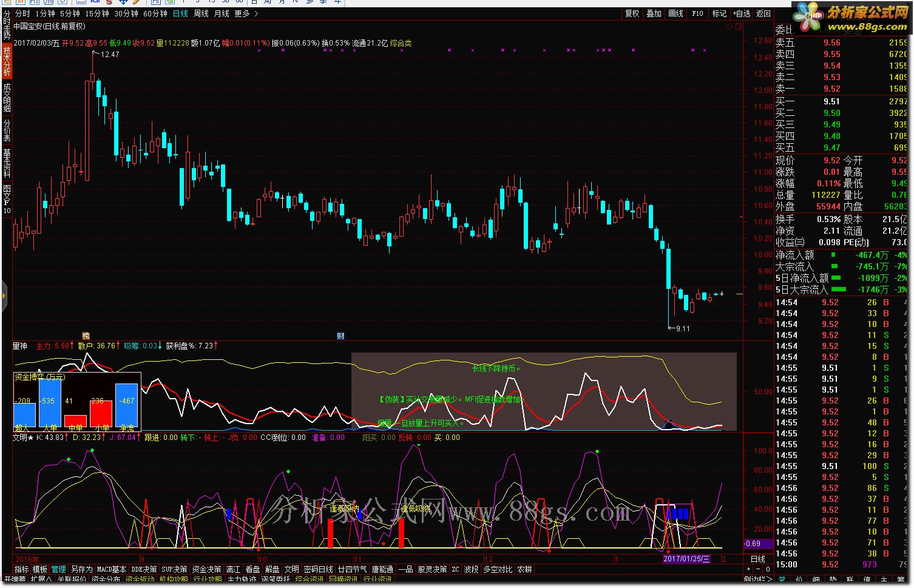
Task: Select the 农耕 indicator tab
Action: [524, 569]
